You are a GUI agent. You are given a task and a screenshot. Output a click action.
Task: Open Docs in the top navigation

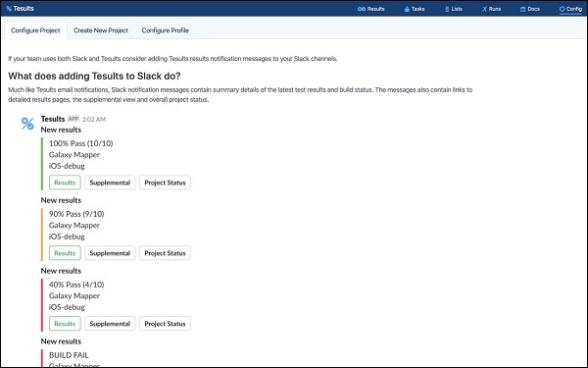530,9
